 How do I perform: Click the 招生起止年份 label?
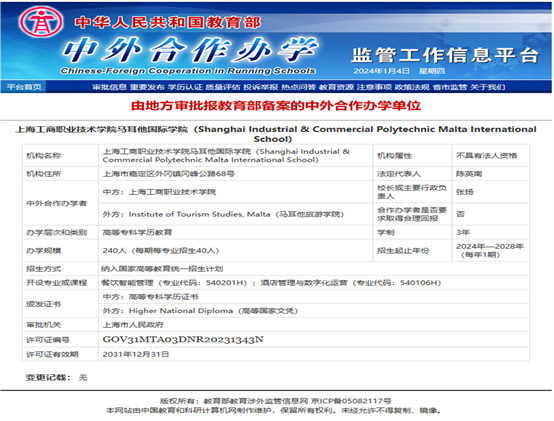pyautogui.click(x=403, y=251)
